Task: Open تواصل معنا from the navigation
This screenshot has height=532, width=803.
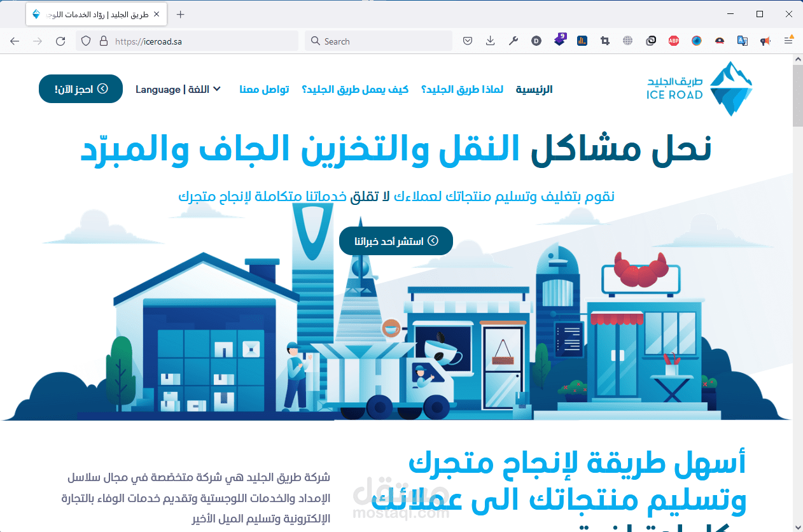Action: (x=265, y=89)
